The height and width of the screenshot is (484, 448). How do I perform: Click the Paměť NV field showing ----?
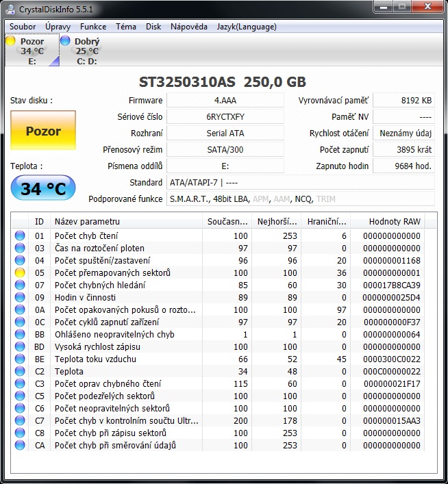click(404, 116)
